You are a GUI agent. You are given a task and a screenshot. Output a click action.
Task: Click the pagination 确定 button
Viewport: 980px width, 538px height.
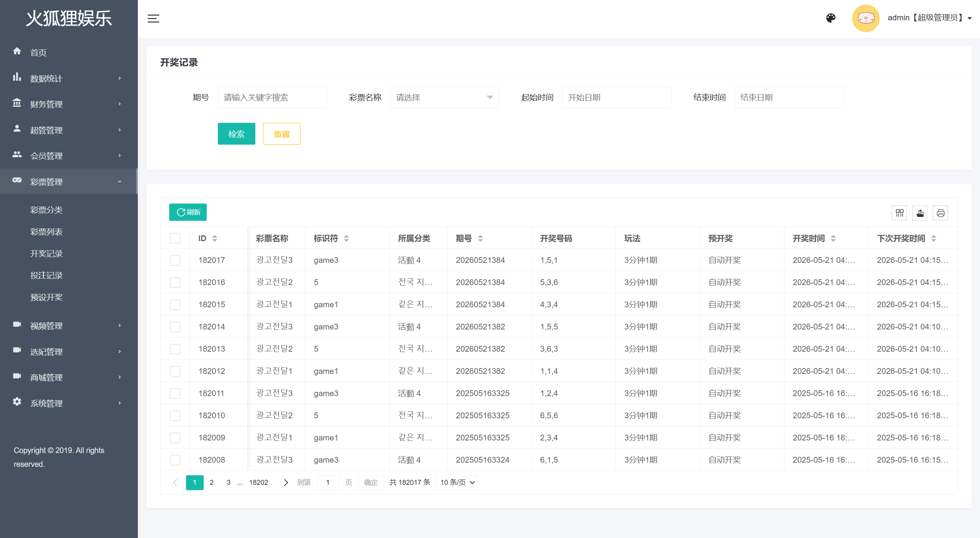coord(371,483)
